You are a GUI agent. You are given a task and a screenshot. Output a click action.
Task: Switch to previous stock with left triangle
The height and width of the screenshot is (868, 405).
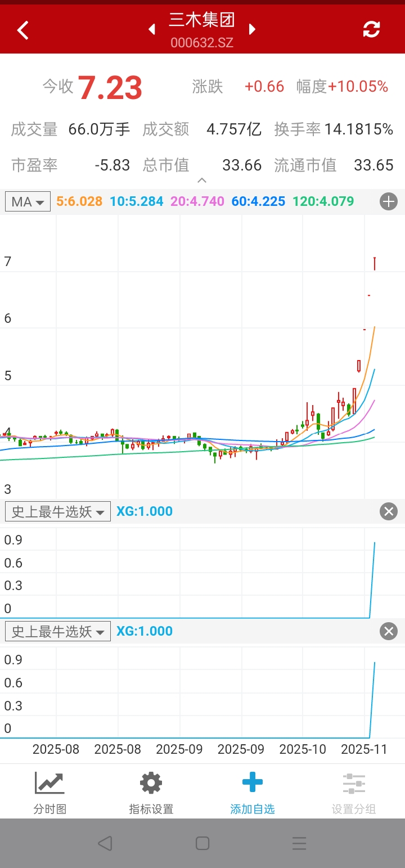(x=152, y=29)
